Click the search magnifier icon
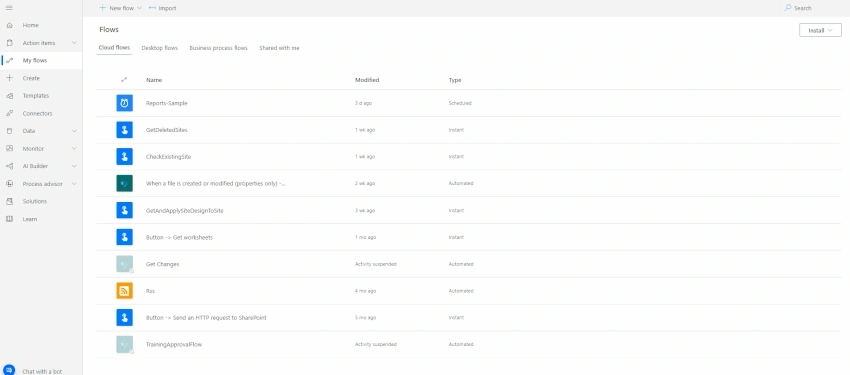Viewport: 850px width, 375px height. click(x=788, y=8)
